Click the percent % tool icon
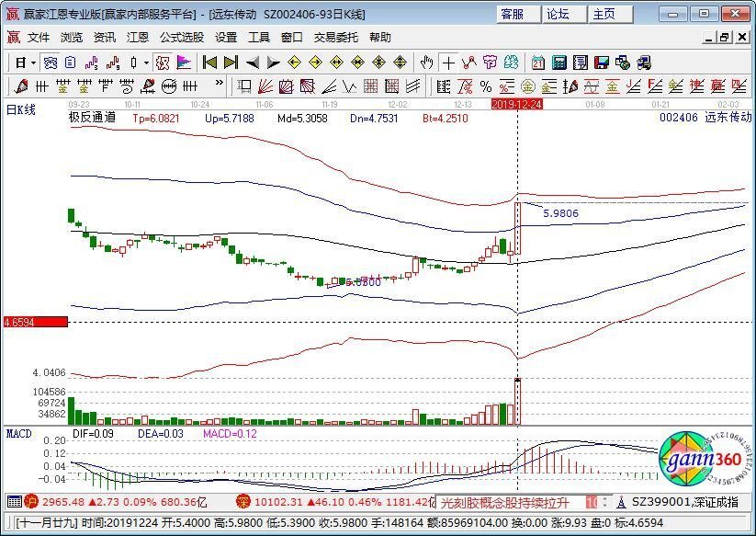 486,86
